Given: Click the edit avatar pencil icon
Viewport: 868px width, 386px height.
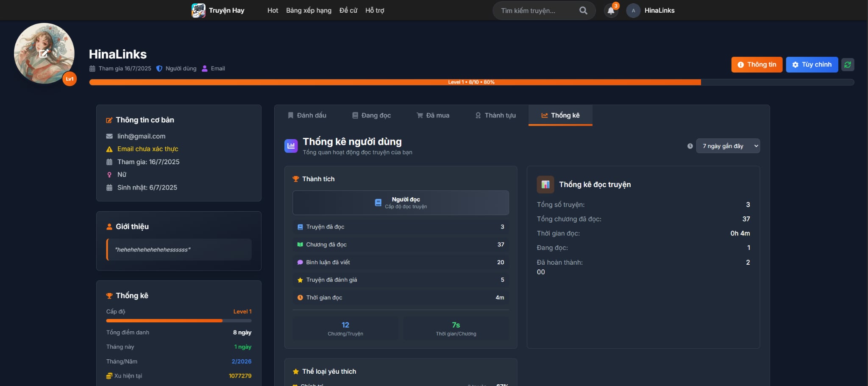Looking at the screenshot, I should click(44, 53).
